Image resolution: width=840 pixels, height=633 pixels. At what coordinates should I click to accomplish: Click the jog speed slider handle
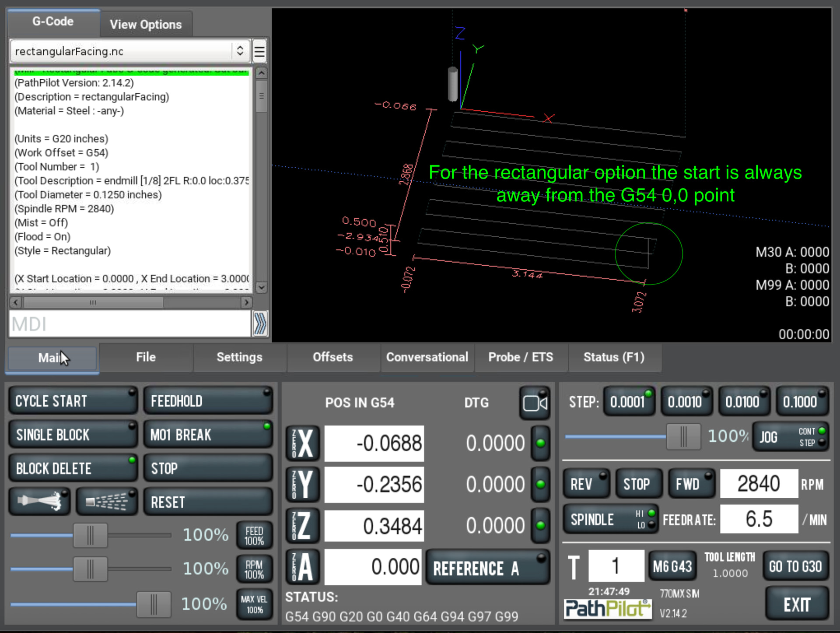683,436
